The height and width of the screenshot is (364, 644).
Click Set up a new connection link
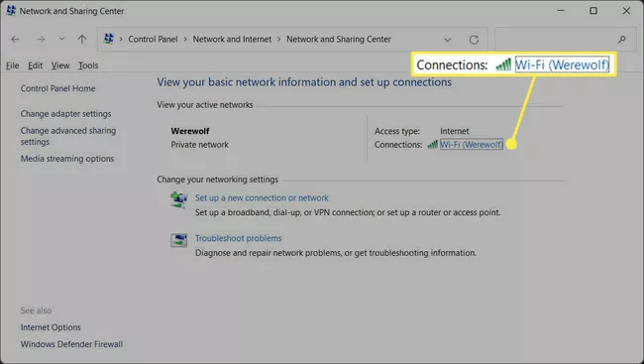[x=262, y=197]
